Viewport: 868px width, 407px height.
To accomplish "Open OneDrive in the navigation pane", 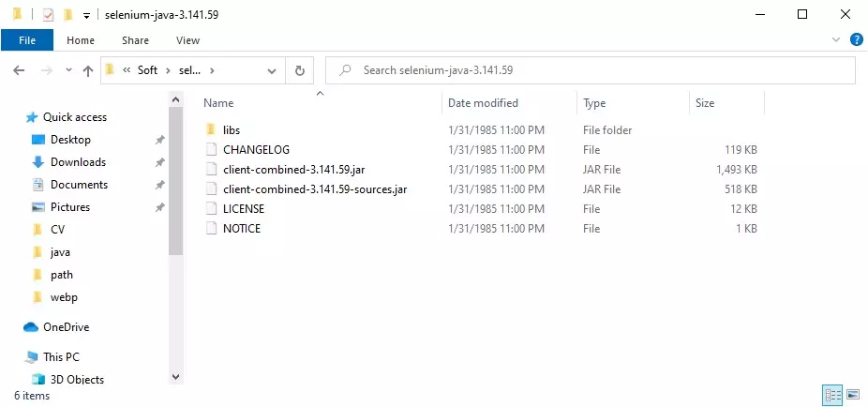I will point(66,327).
